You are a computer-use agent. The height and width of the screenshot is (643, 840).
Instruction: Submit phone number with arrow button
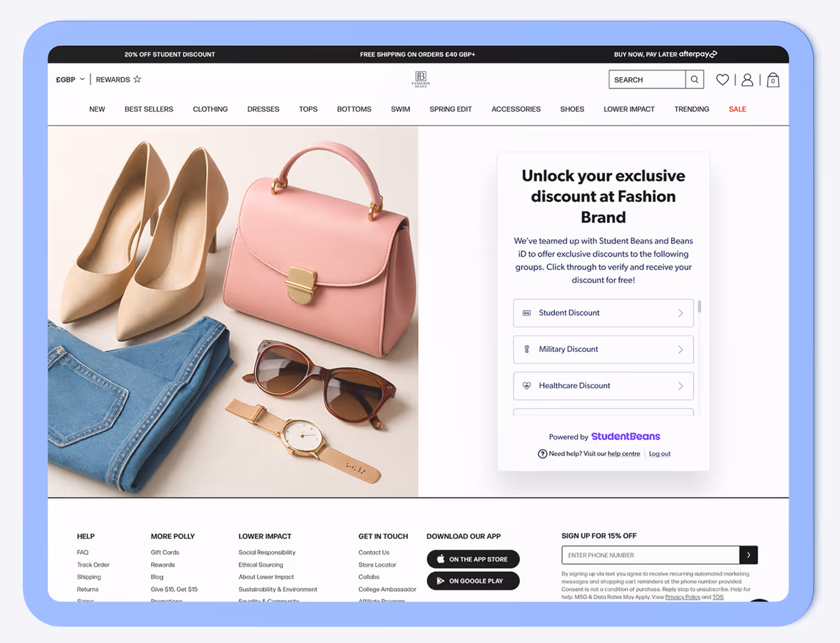[748, 555]
